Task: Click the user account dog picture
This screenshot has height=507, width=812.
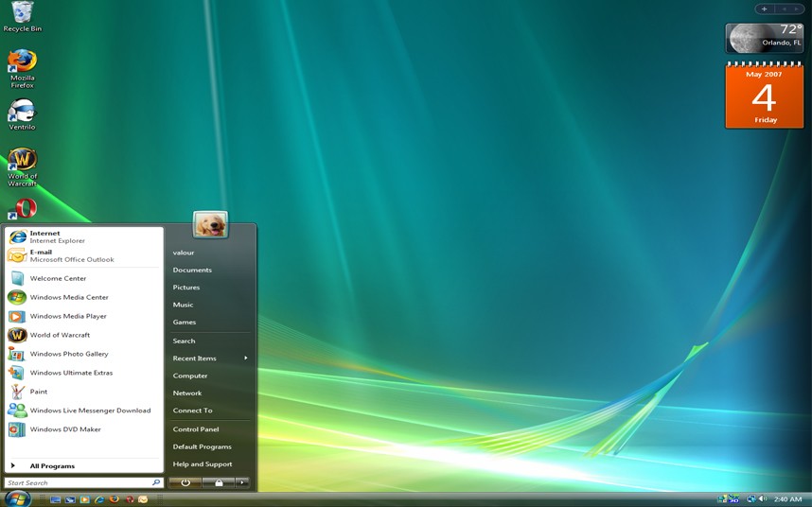Action: [x=210, y=224]
